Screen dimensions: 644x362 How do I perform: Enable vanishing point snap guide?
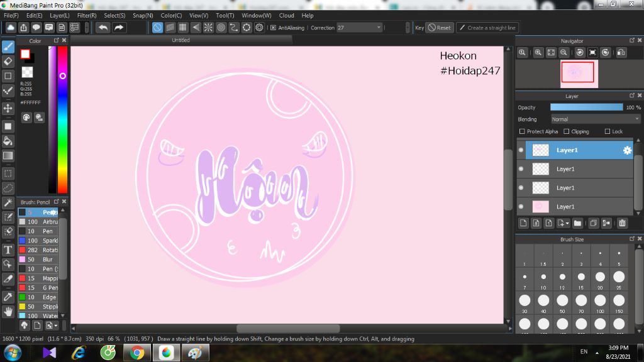(196, 28)
